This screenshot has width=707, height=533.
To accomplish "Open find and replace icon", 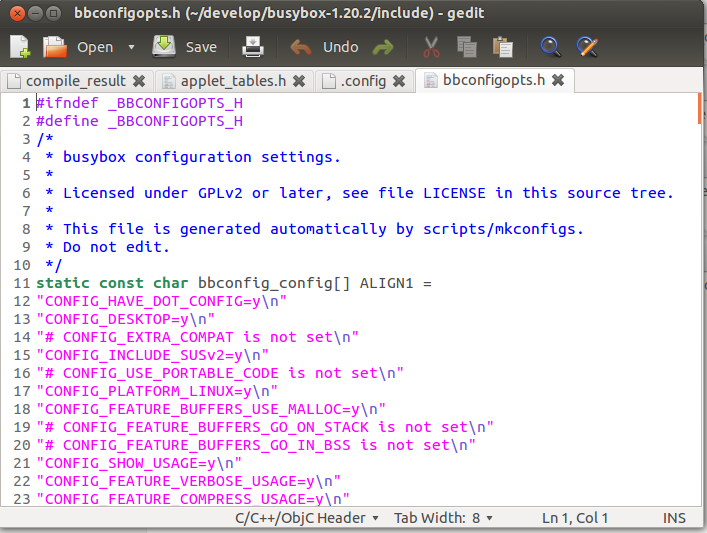I will 588,47.
